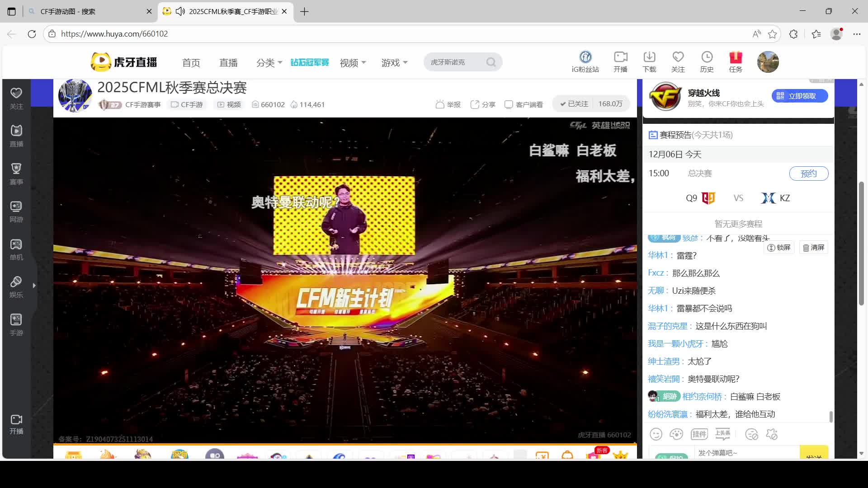The width and height of the screenshot is (868, 488).
Task: Toggle the 已关注 followed button
Action: point(574,104)
